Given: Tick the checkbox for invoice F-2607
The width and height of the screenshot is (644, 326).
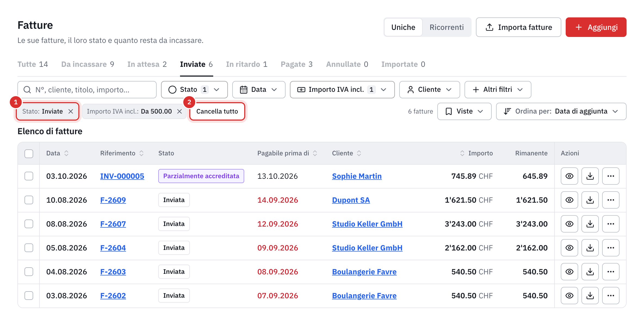Looking at the screenshot, I should pos(29,224).
